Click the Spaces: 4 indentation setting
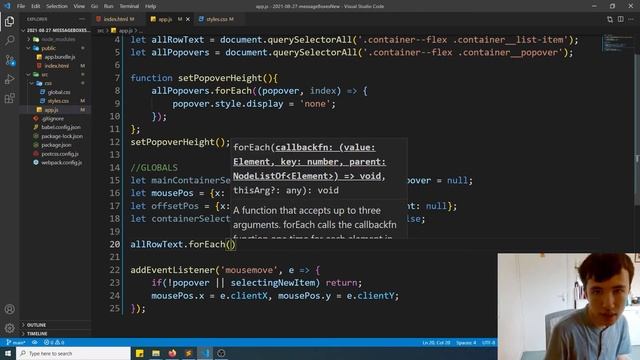This screenshot has height=360, width=640. [466, 342]
